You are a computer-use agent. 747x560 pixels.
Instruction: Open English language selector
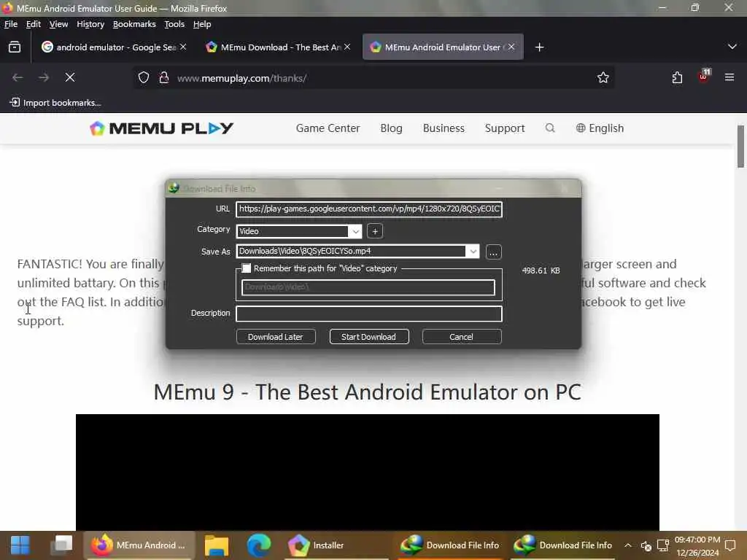coord(600,128)
